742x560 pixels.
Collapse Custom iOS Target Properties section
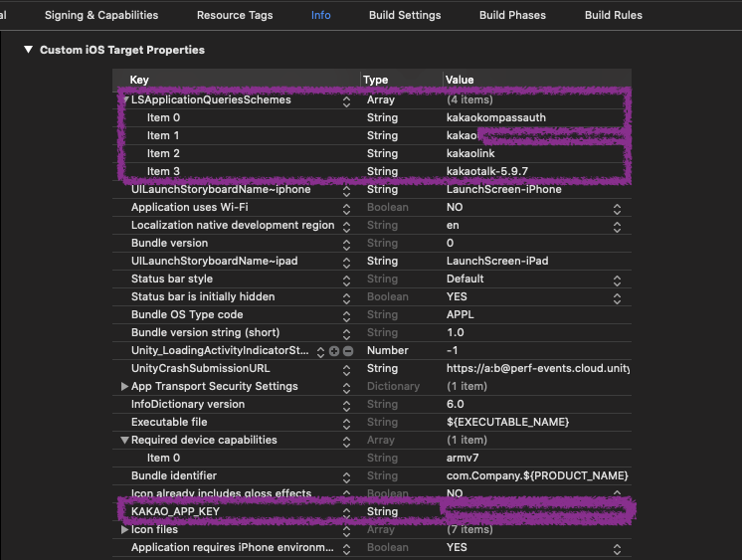(x=28, y=50)
